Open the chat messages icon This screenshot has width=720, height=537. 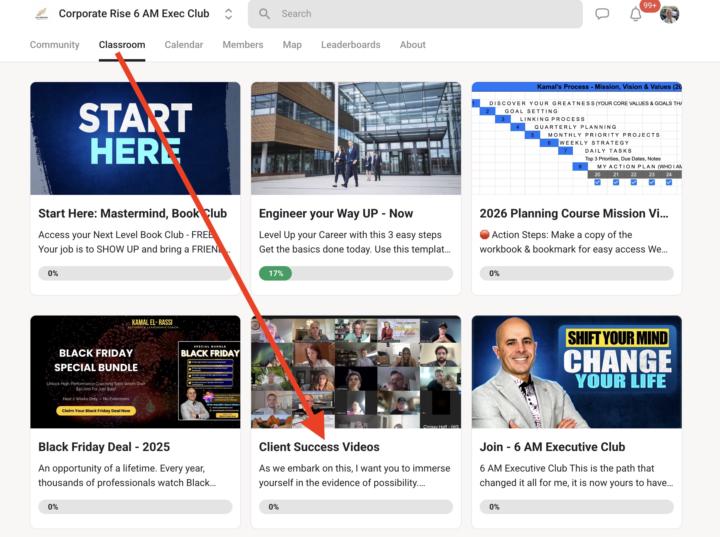(602, 14)
